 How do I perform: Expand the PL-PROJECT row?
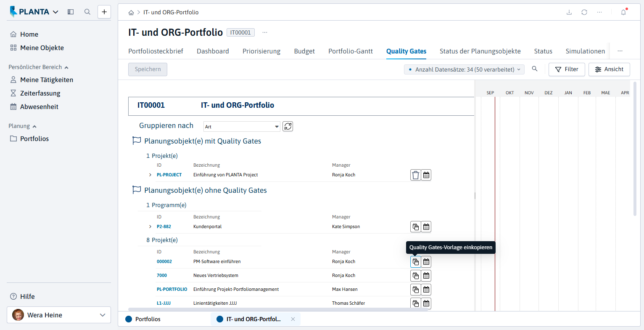coord(150,175)
